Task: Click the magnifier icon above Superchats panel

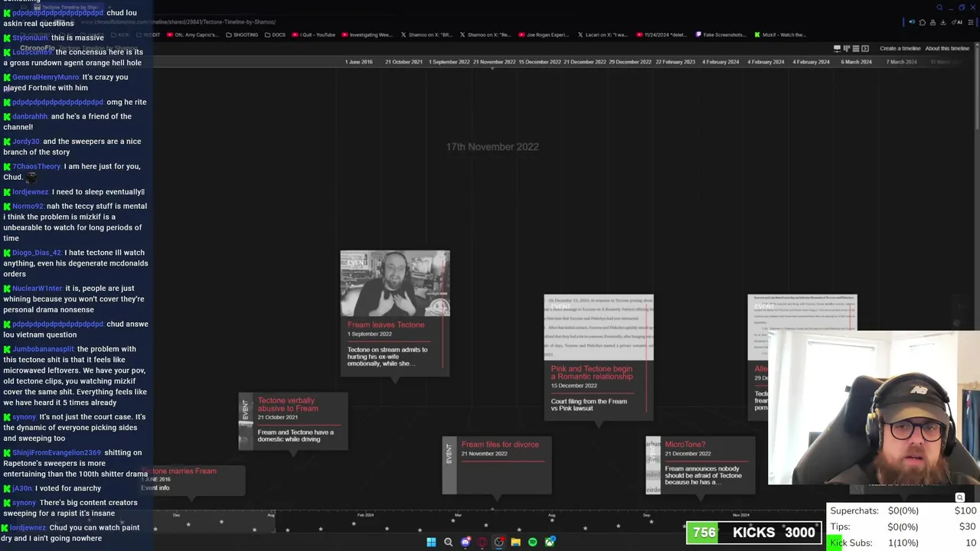Action: pyautogui.click(x=959, y=498)
